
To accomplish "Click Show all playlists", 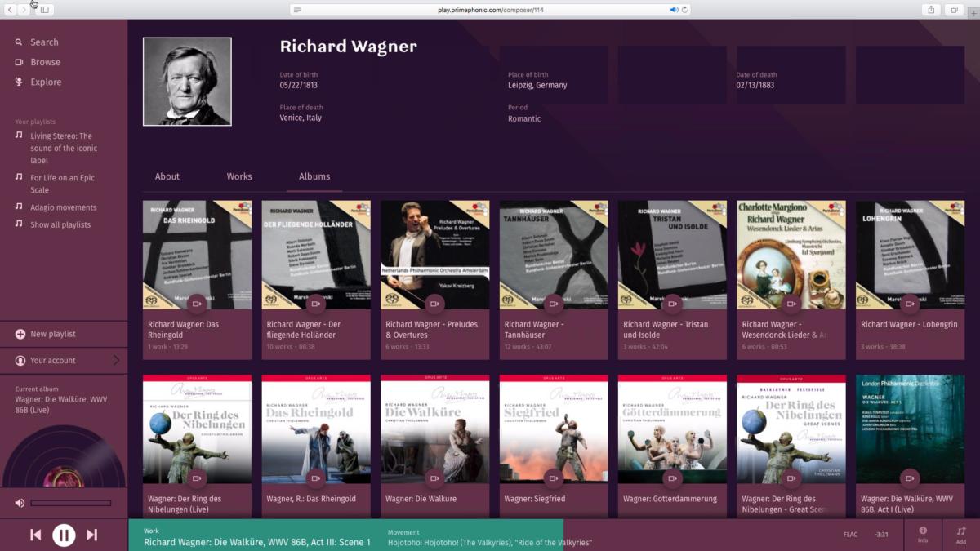I will pos(60,224).
